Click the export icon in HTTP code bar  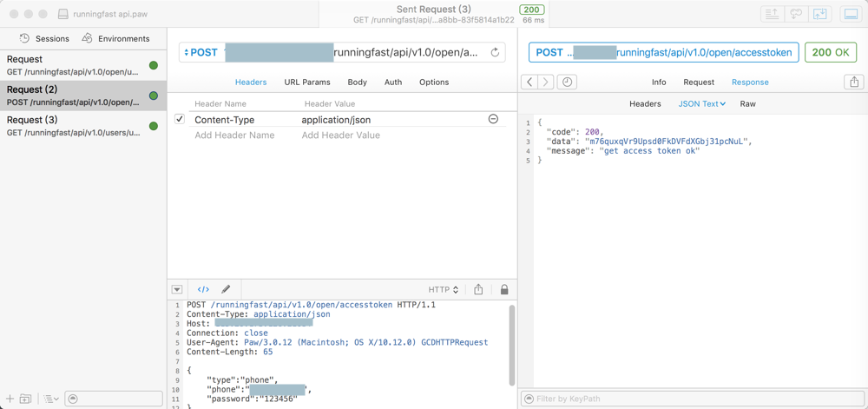(x=479, y=289)
